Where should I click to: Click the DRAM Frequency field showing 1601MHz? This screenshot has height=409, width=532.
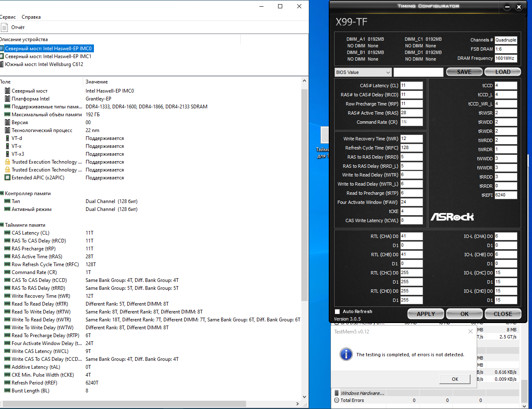pos(506,59)
